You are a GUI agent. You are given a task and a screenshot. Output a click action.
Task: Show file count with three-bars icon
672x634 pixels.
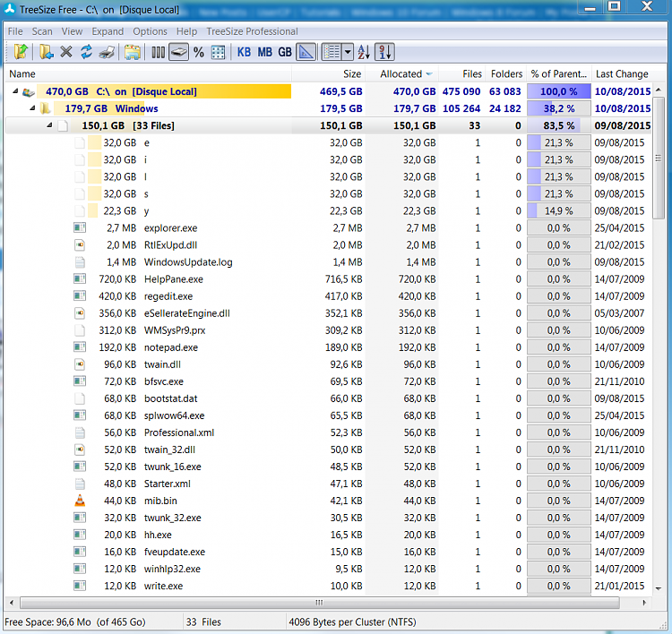158,52
